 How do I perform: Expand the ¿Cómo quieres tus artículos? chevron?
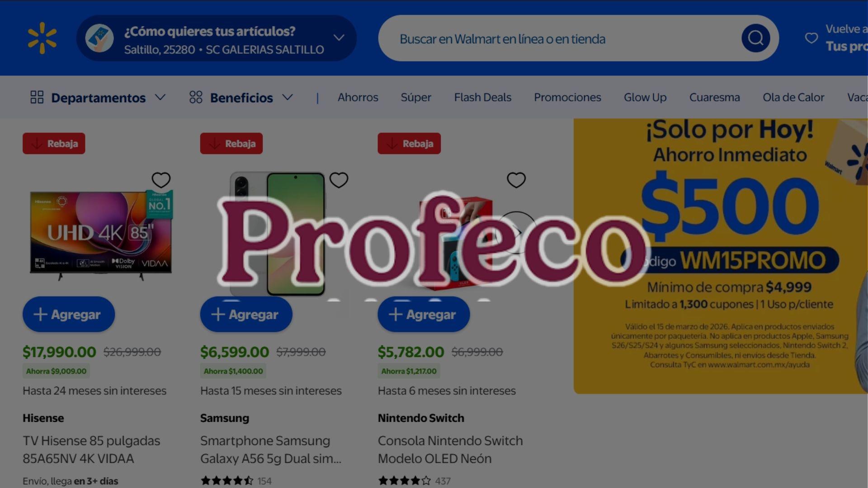tap(339, 38)
